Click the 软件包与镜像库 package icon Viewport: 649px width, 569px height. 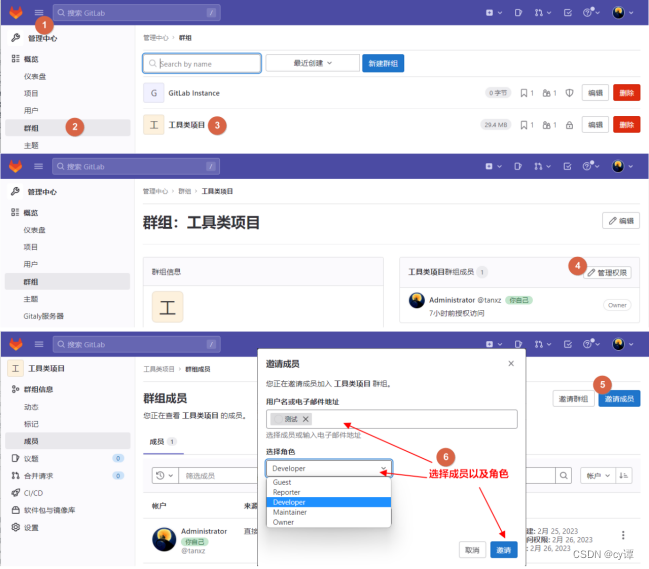click(x=15, y=510)
